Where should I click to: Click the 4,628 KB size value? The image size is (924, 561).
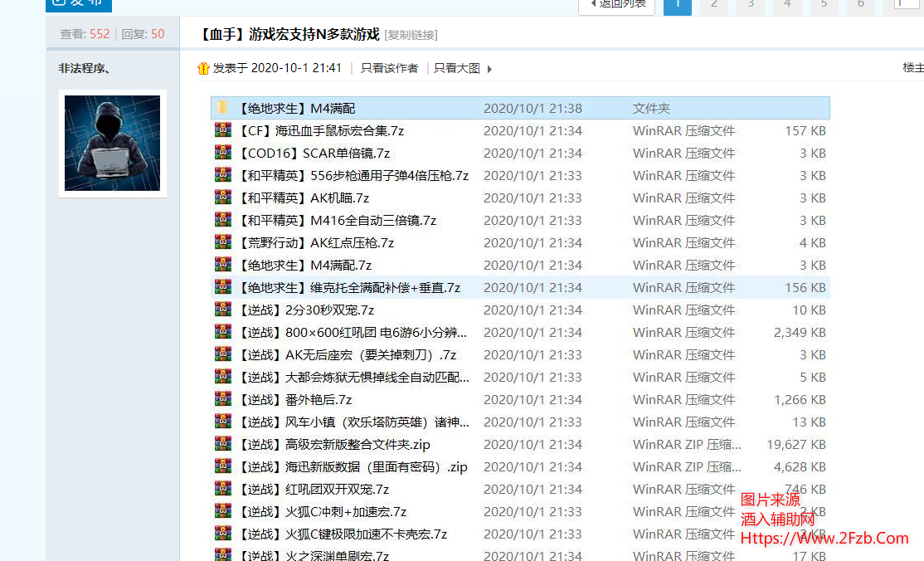pyautogui.click(x=800, y=466)
